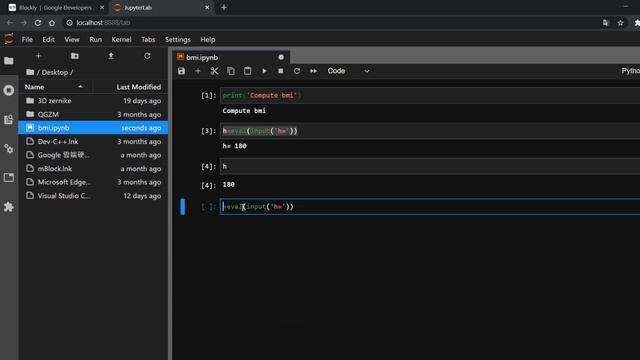Interrupt the kernel with stop button
This screenshot has height=360, width=640.
(280, 71)
